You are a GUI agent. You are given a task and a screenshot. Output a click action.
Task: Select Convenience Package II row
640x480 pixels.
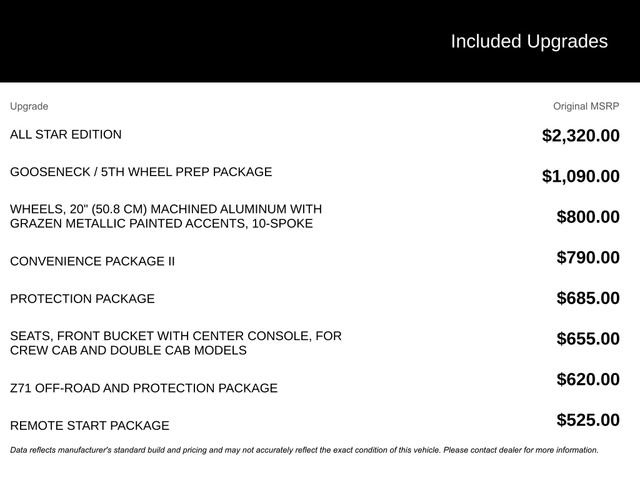92,261
